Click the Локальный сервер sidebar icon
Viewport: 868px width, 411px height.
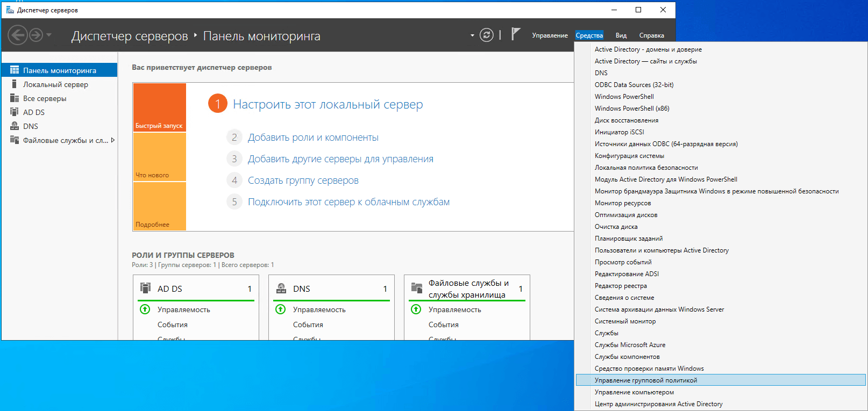(15, 84)
